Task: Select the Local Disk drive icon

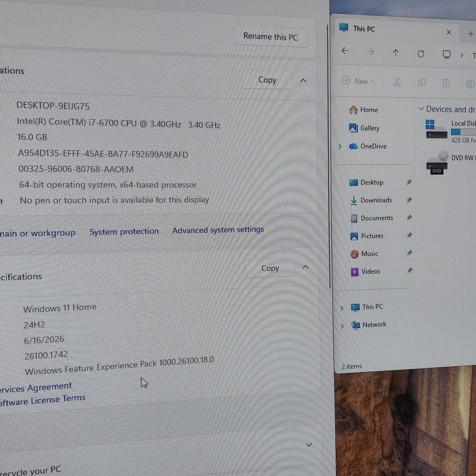Action: (436, 129)
